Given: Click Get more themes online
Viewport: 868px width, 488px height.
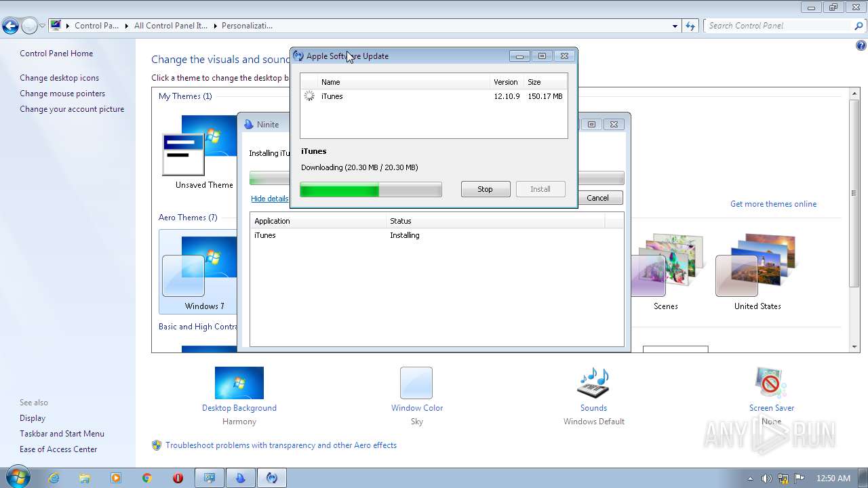Looking at the screenshot, I should [773, 204].
